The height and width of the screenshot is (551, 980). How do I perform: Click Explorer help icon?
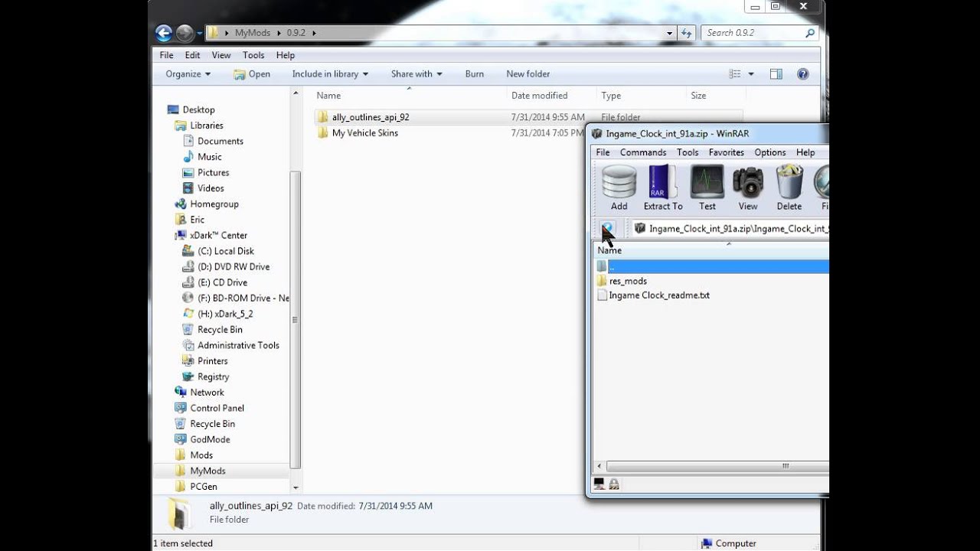803,74
